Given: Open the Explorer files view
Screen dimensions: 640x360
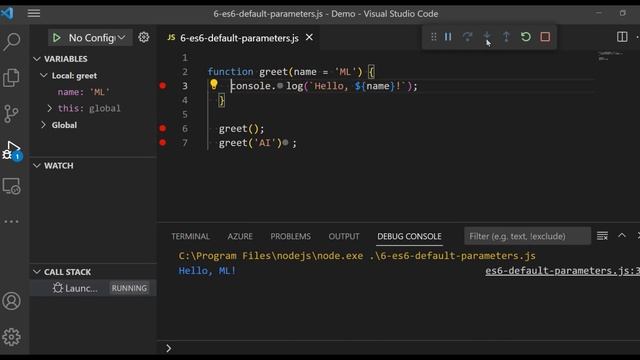Looking at the screenshot, I should click(11, 77).
